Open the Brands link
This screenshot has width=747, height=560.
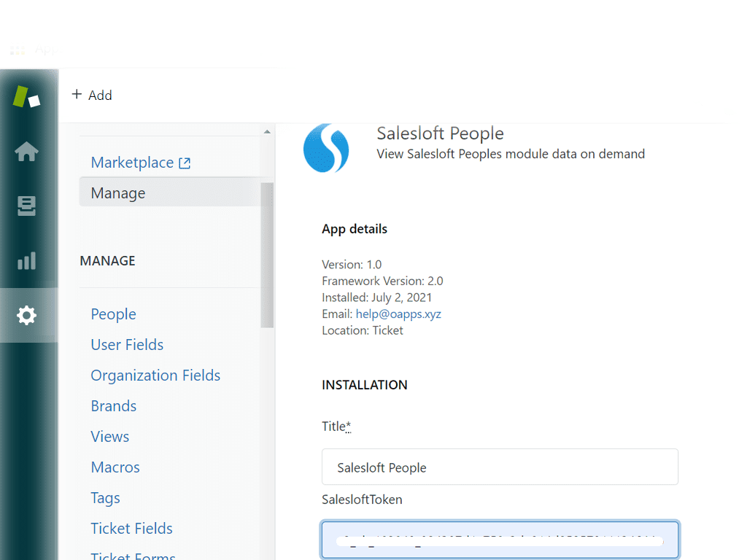point(114,406)
